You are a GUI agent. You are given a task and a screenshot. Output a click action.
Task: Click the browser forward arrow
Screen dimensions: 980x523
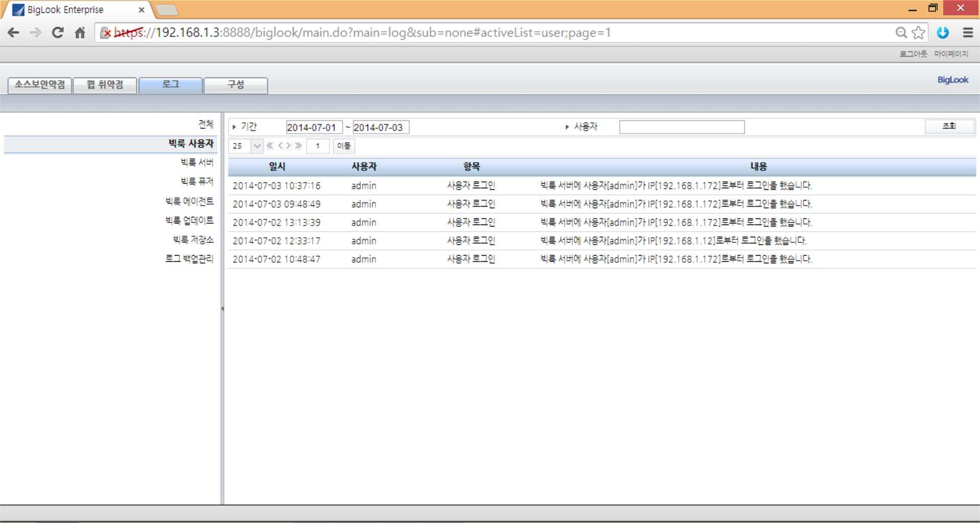(36, 33)
